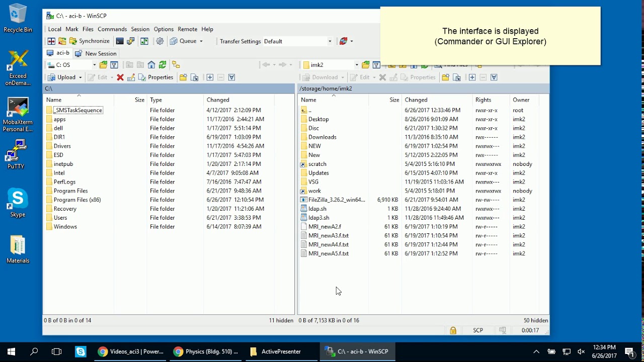Click the remote parent directory '..' row
This screenshot has width=644, height=362.
click(310, 110)
